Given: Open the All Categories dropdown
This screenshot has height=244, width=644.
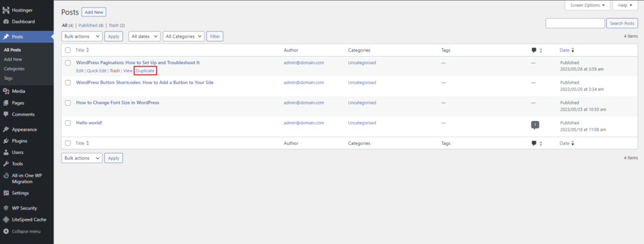Looking at the screenshot, I should (184, 36).
